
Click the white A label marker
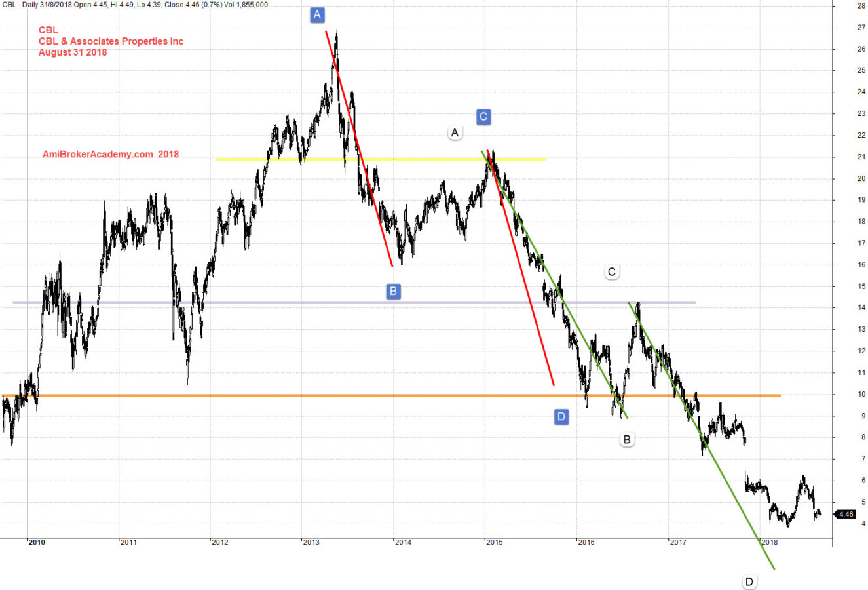pyautogui.click(x=455, y=132)
